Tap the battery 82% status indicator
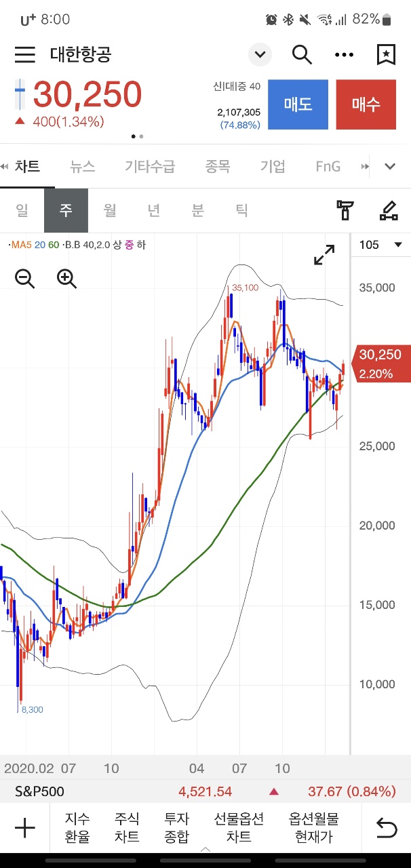This screenshot has height=868, width=411. click(372, 19)
